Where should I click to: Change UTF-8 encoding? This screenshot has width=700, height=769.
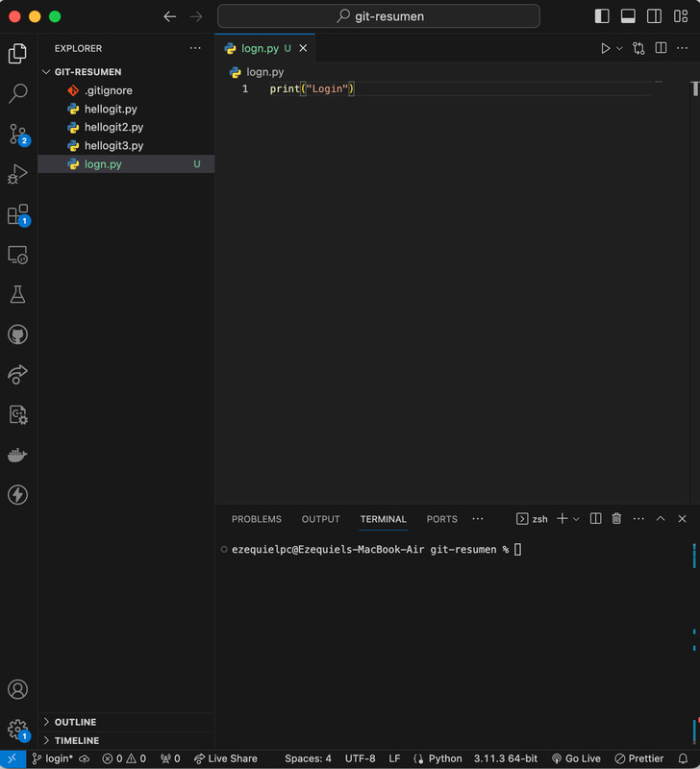[360, 758]
